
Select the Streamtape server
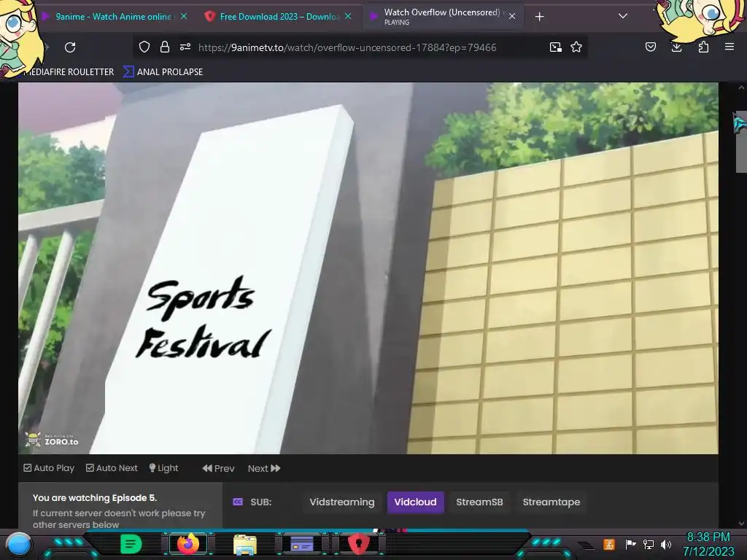click(551, 502)
